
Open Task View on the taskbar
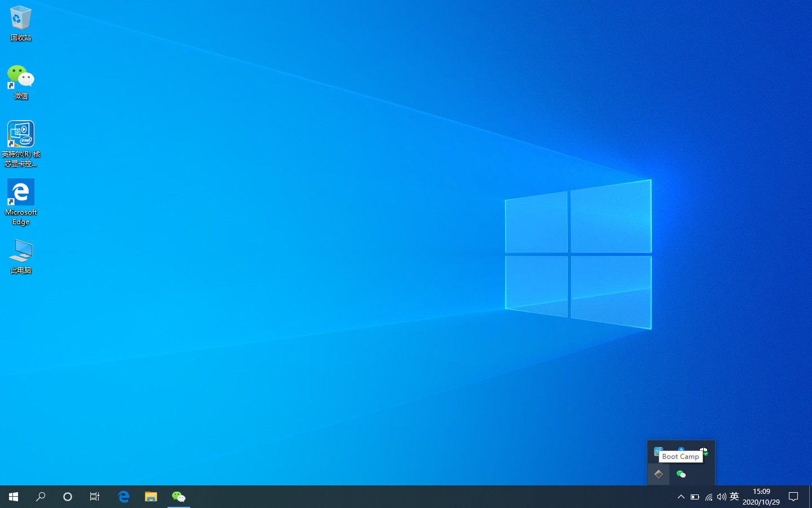pos(94,497)
